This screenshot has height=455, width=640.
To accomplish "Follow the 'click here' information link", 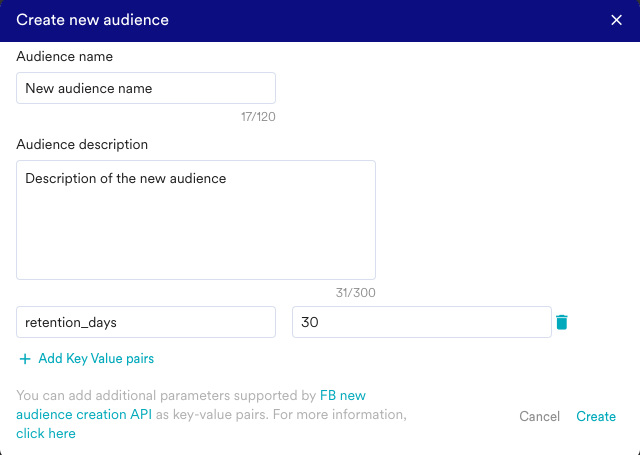I will pyautogui.click(x=46, y=434).
